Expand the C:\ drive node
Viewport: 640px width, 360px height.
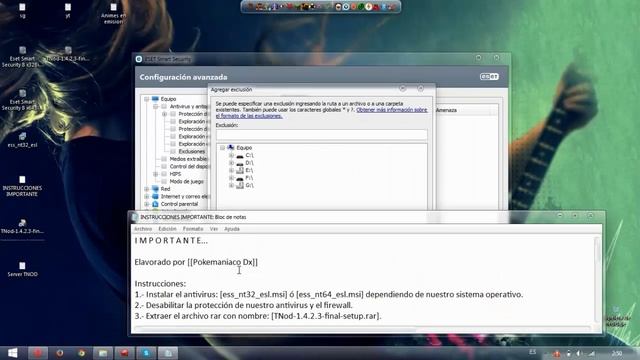click(231, 156)
